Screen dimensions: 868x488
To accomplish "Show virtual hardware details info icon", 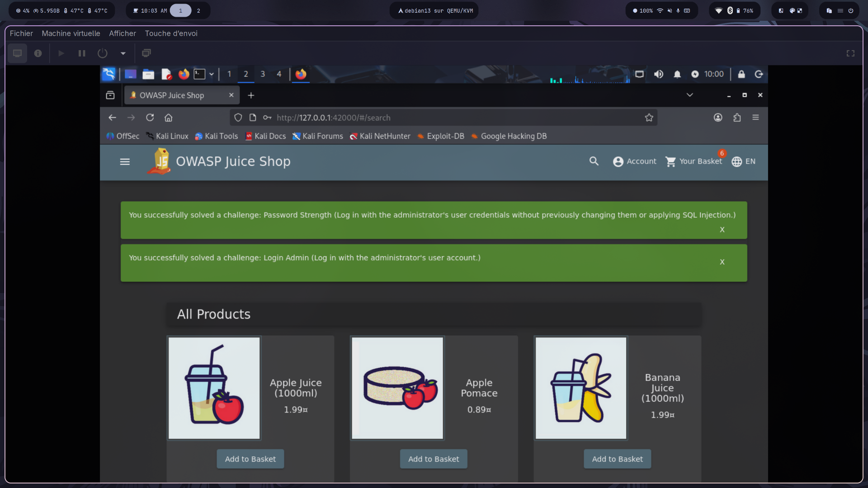I will 38,53.
